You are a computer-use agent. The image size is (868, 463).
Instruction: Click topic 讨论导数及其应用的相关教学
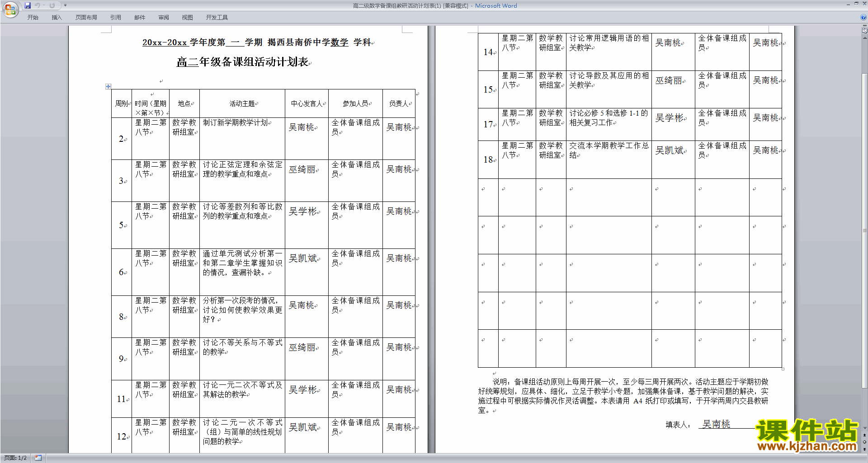click(x=609, y=80)
